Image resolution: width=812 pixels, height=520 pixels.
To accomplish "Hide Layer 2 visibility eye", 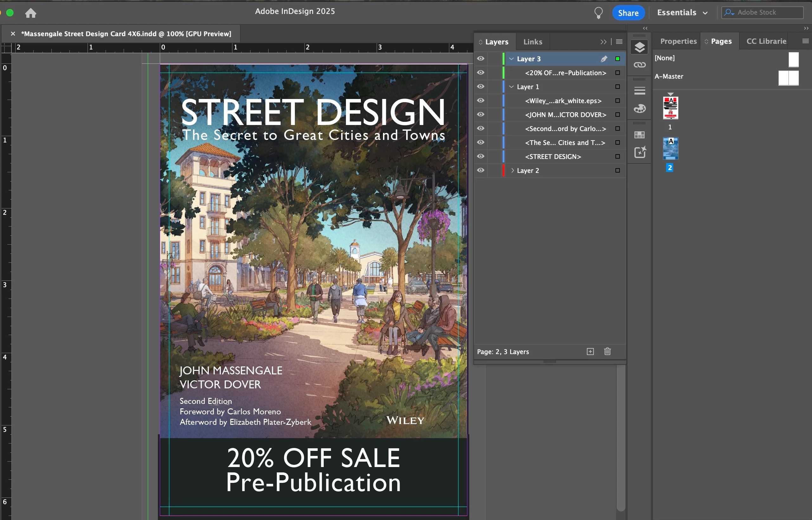I will (480, 170).
